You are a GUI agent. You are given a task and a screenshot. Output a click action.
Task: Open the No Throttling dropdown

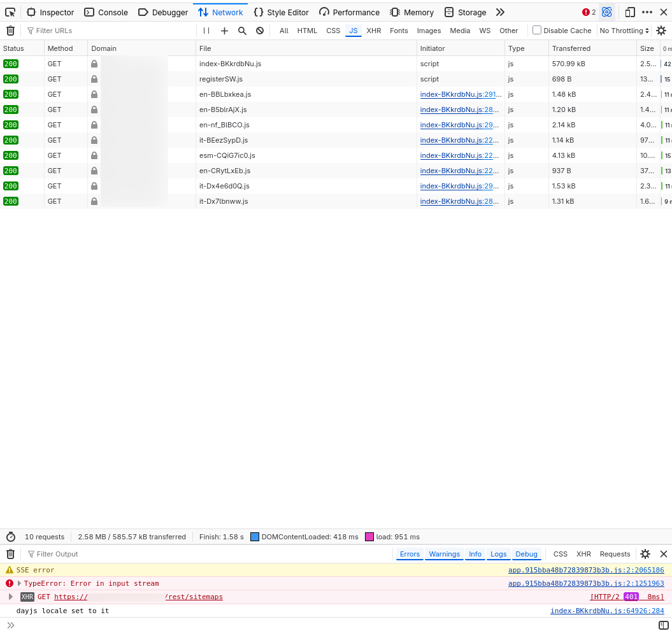tap(624, 31)
